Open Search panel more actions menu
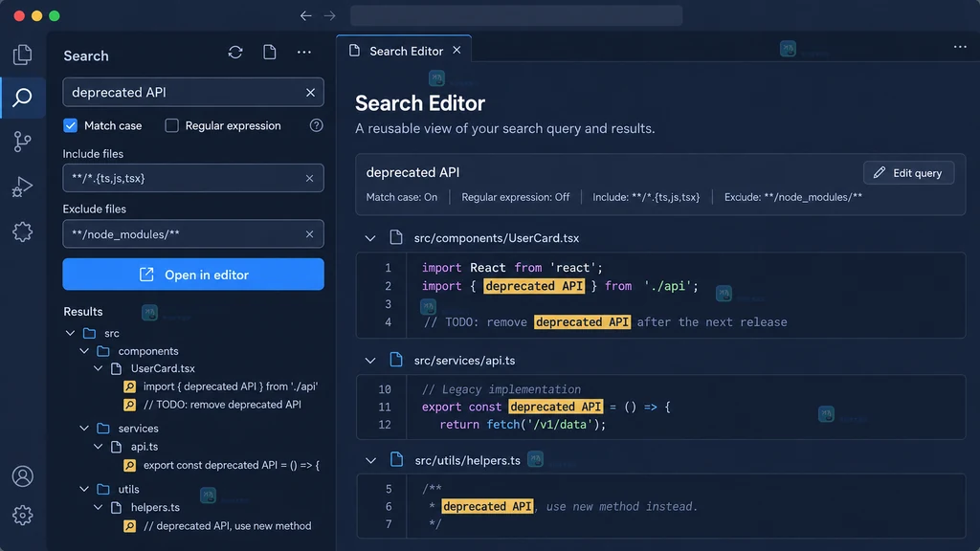The height and width of the screenshot is (551, 980). pyautogui.click(x=304, y=53)
